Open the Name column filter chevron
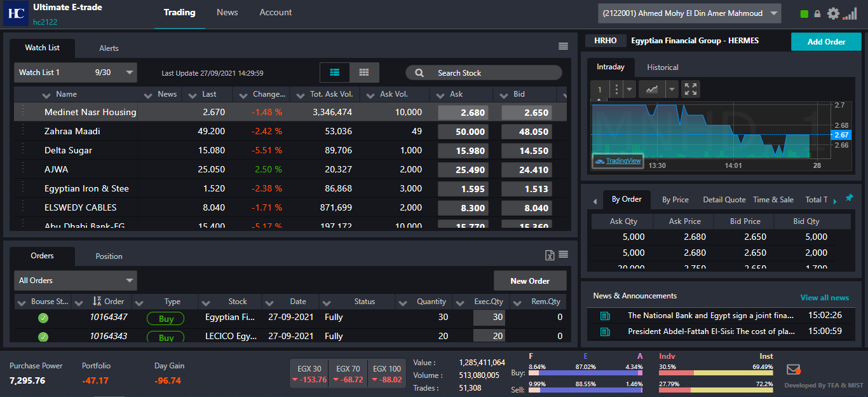Screen dimensions: 868x397 coord(46,95)
